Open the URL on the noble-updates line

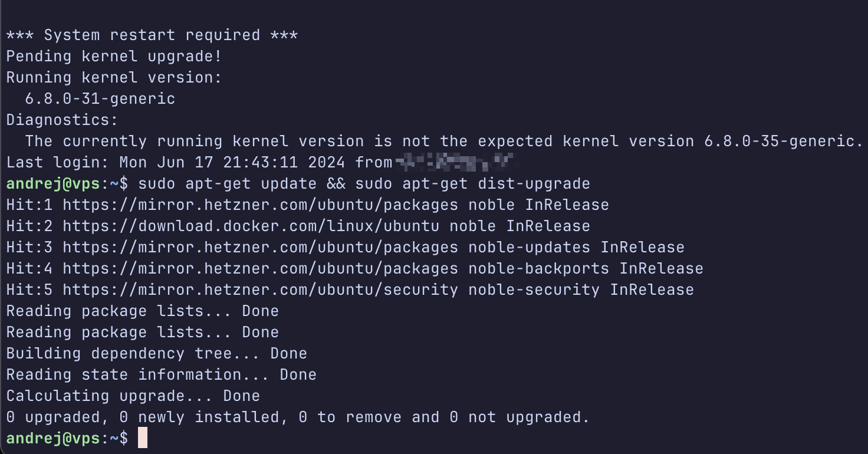click(x=260, y=248)
